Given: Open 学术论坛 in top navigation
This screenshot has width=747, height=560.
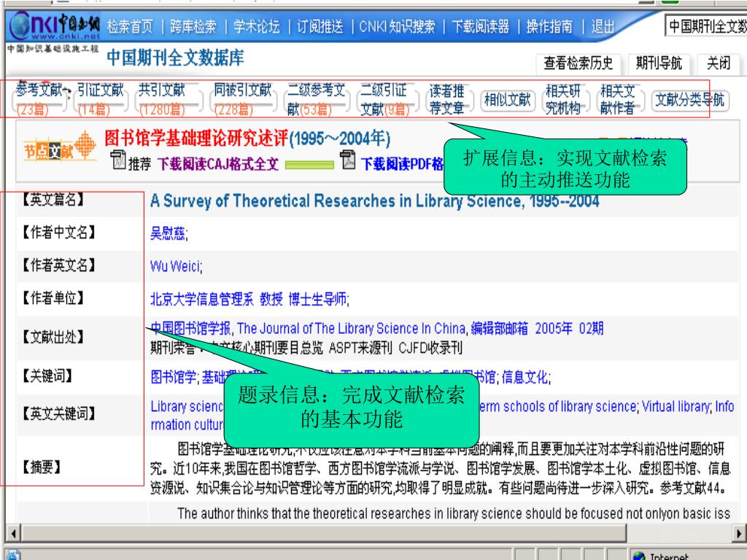Looking at the screenshot, I should [256, 26].
